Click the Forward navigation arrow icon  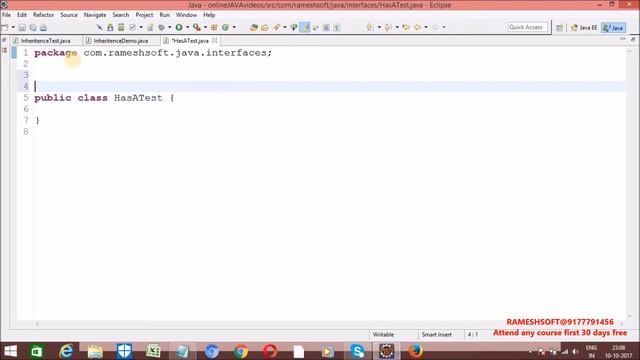[x=436, y=27]
